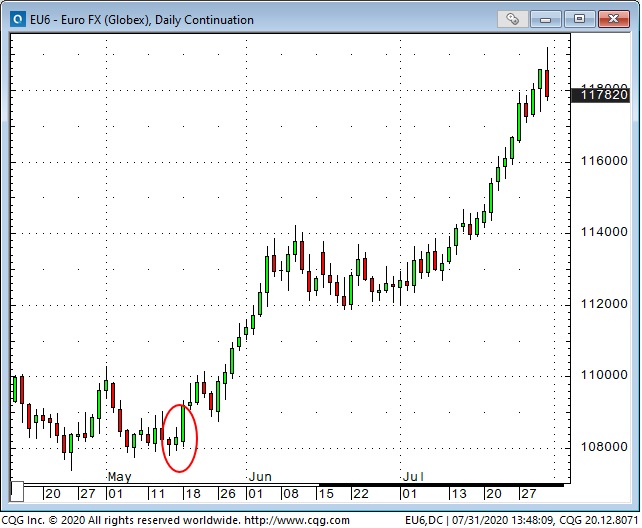Click the EU6,DC timestamp status text

coord(522,521)
